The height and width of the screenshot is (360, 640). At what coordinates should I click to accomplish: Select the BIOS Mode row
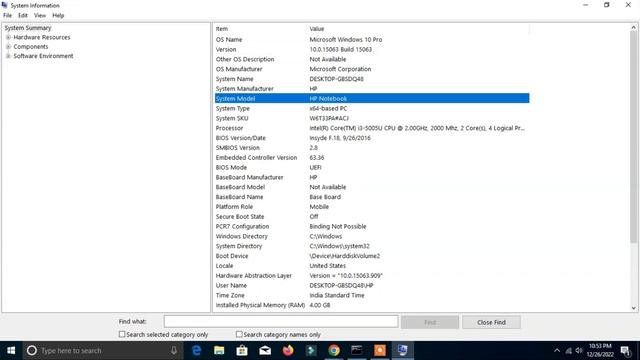372,167
